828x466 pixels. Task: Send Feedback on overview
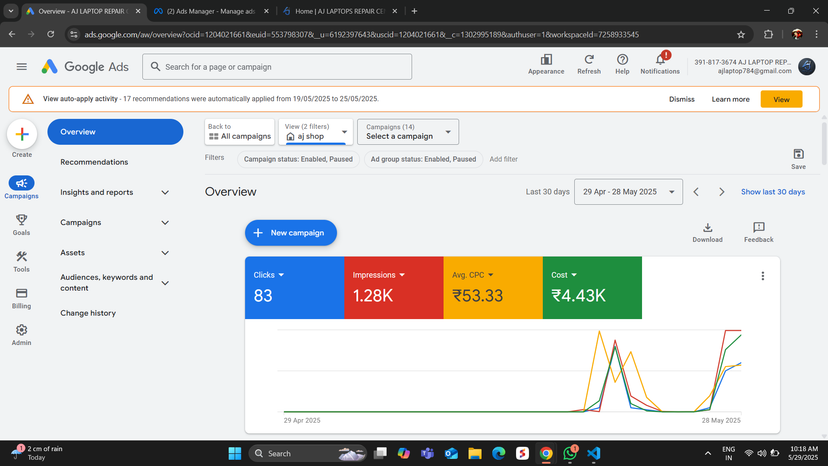pos(758,232)
